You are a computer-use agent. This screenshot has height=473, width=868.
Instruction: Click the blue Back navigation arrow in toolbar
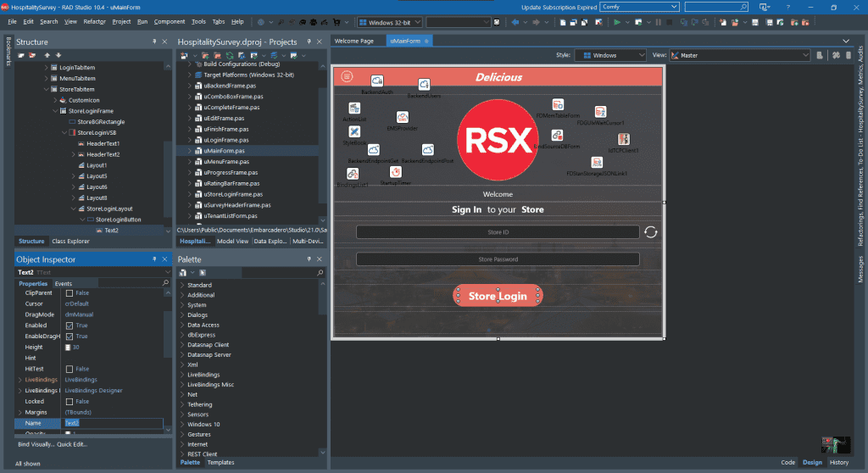click(x=515, y=22)
